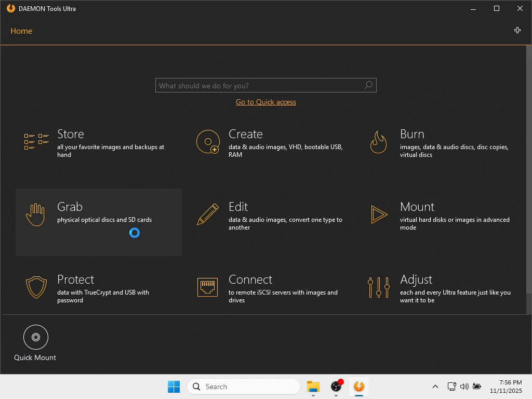
Task: Select the Burn flame icon
Action: click(379, 142)
